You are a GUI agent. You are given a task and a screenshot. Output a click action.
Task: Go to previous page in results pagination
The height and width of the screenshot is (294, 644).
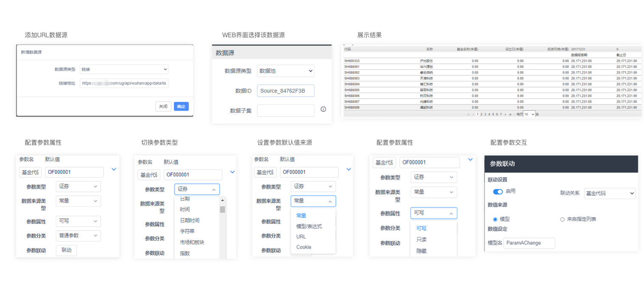pos(473,114)
